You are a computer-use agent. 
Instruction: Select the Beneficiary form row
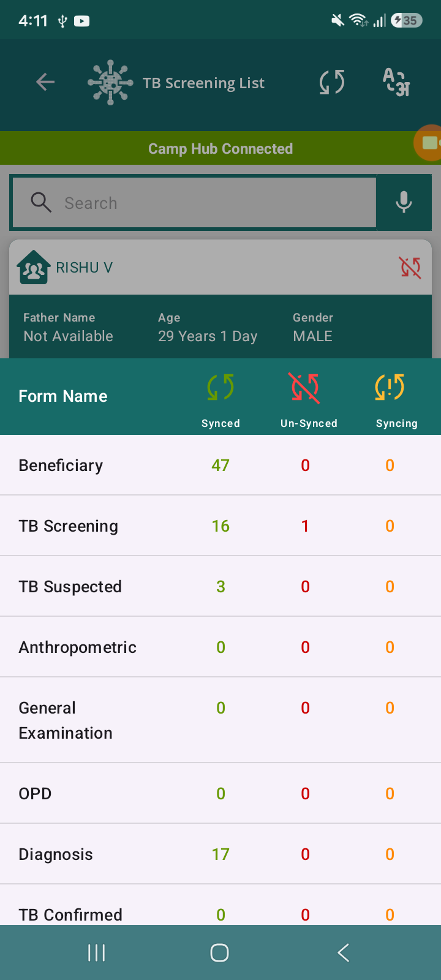tap(221, 466)
